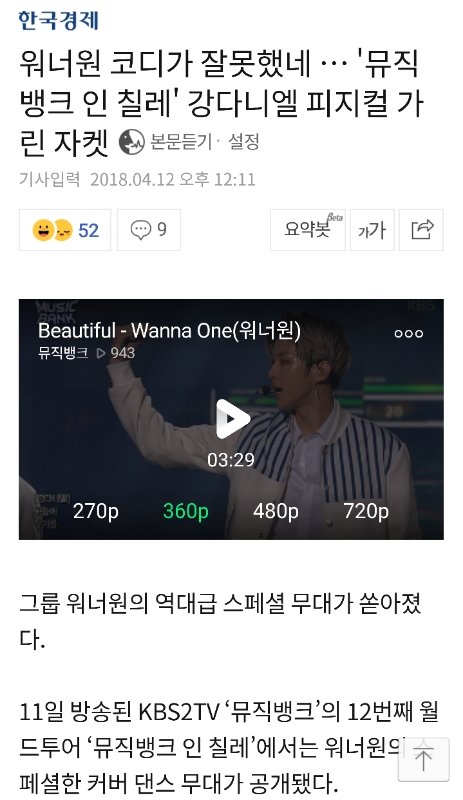
Task: Click the video title Beautiful - Wanna One(워너원)
Action: coord(169,331)
